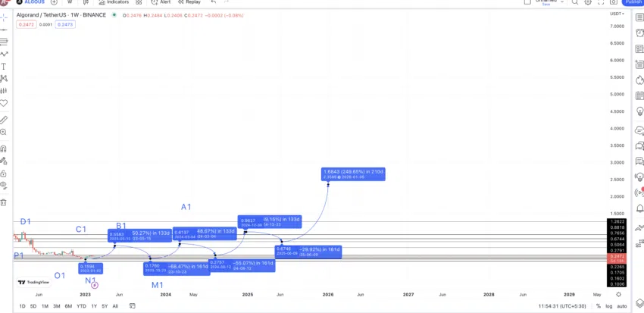Click the 2026-01-06 price projection label
This screenshot has height=313, width=644.
click(x=353, y=174)
